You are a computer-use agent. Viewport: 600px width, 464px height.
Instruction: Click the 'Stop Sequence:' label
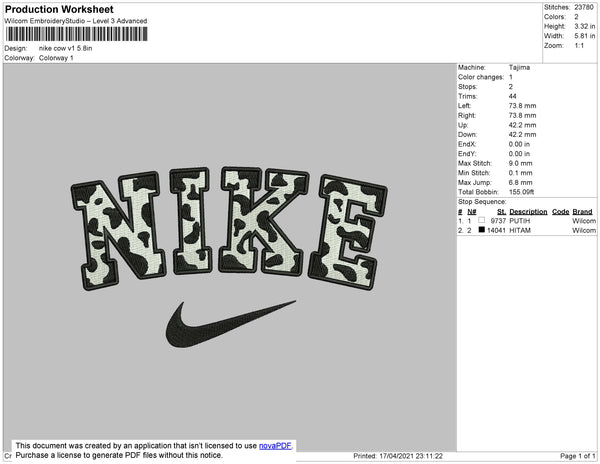click(482, 202)
